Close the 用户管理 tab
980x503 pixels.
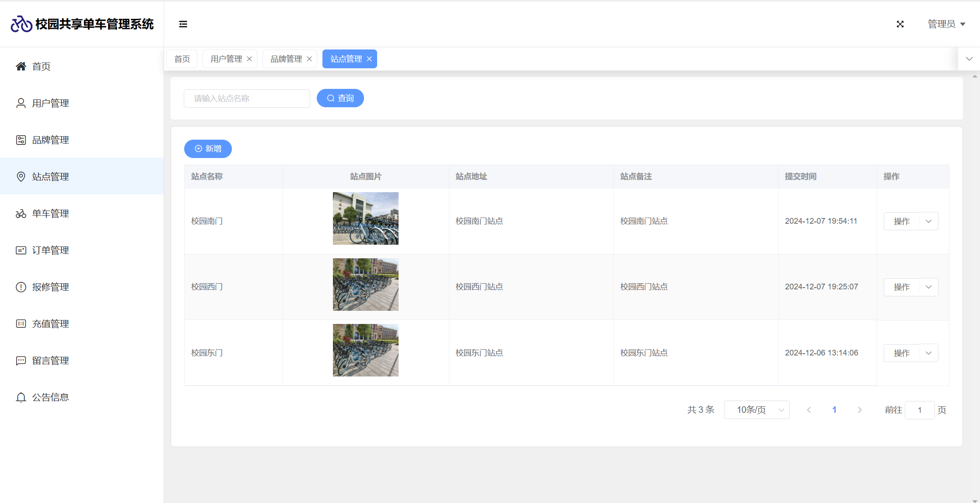click(249, 59)
